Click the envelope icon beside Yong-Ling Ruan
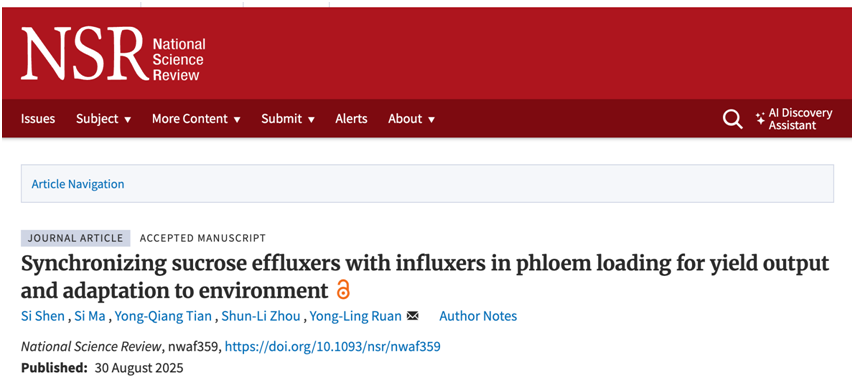The width and height of the screenshot is (854, 385). pos(413,316)
